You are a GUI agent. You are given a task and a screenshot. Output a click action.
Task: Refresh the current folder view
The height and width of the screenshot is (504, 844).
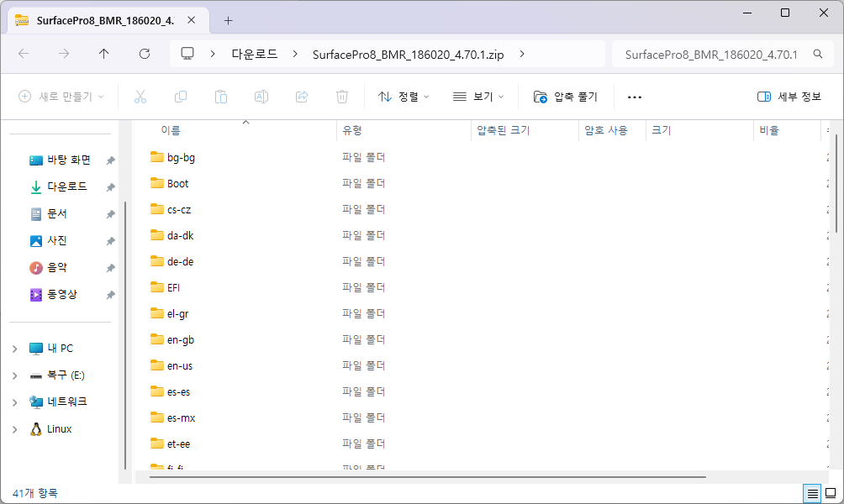[145, 54]
